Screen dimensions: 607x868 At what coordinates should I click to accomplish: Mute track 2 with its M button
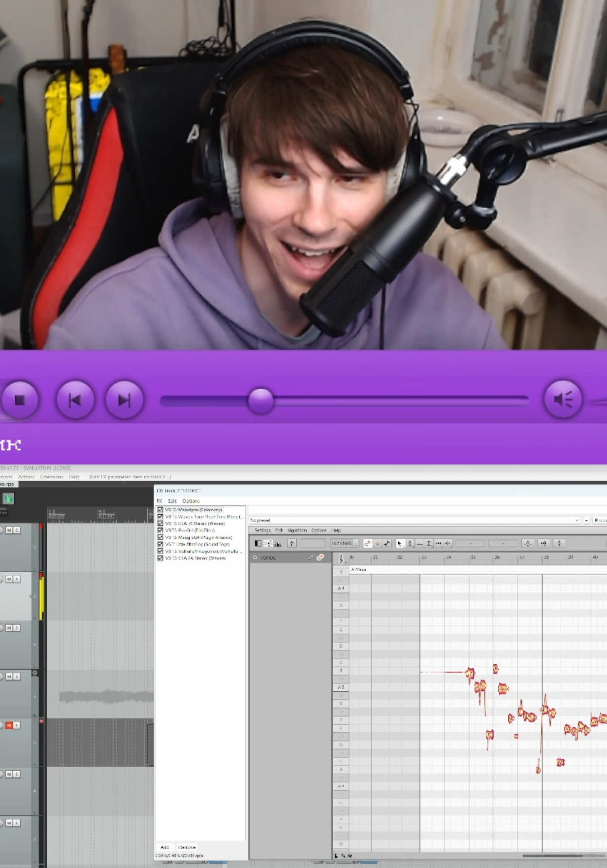(9, 579)
